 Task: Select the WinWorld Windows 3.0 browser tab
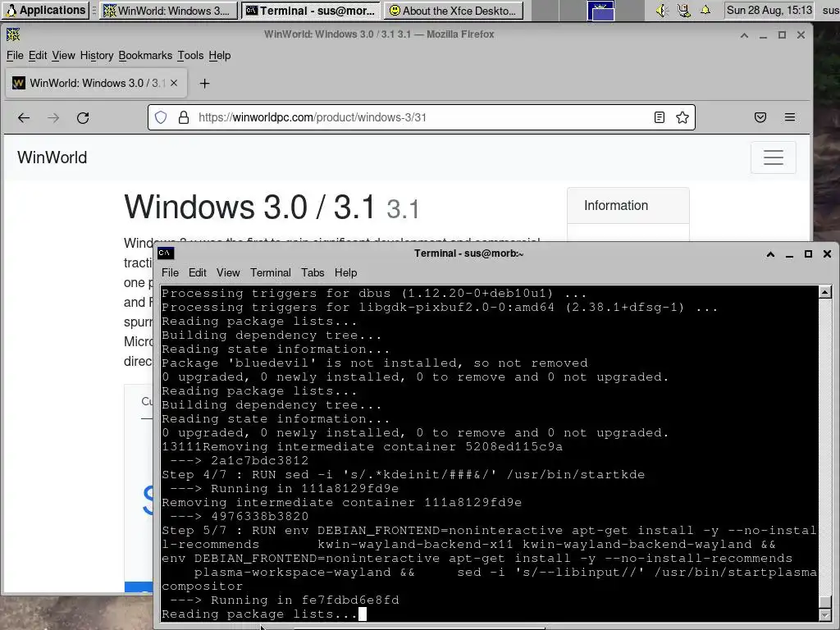click(97, 83)
